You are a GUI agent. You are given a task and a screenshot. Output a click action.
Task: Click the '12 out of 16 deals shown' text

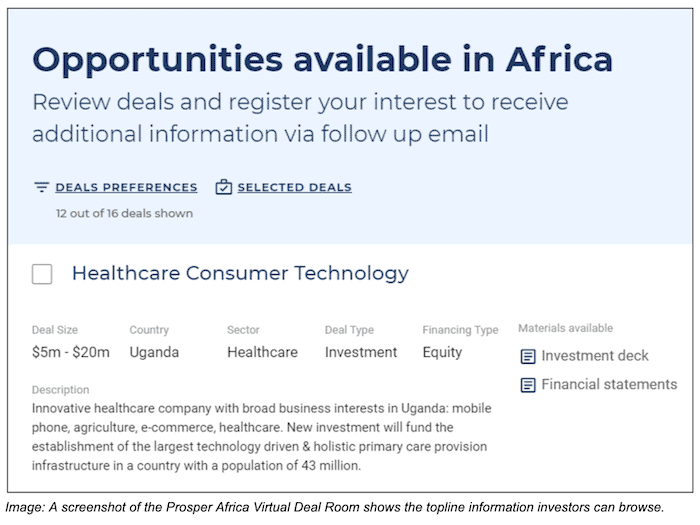coord(124,213)
